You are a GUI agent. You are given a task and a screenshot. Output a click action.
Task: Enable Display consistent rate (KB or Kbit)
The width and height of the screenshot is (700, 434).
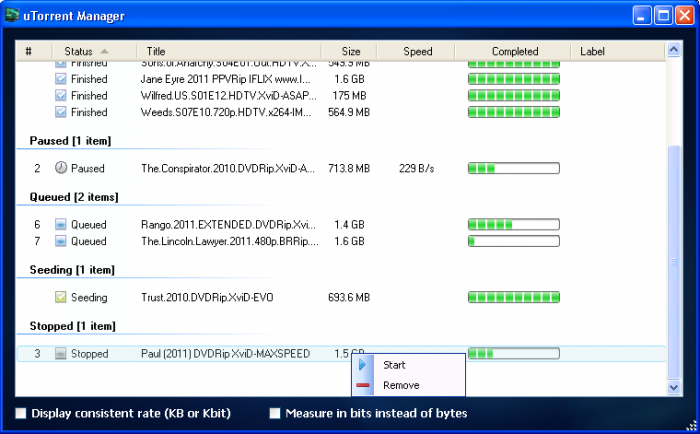(21, 413)
